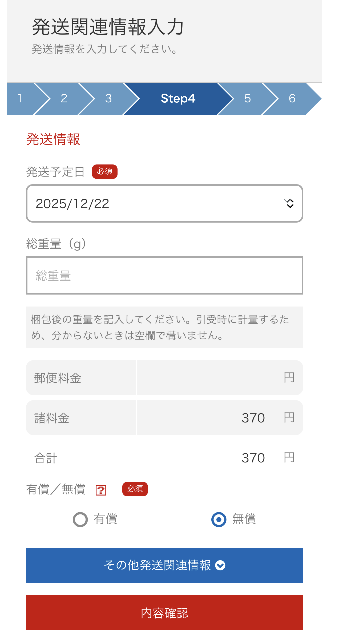
Task: Select the 無償 radio button
Action: pyautogui.click(x=219, y=519)
